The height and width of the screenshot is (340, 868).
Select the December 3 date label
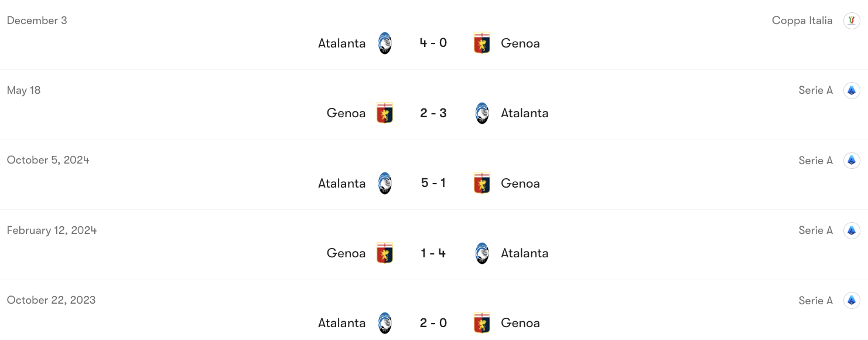(37, 20)
